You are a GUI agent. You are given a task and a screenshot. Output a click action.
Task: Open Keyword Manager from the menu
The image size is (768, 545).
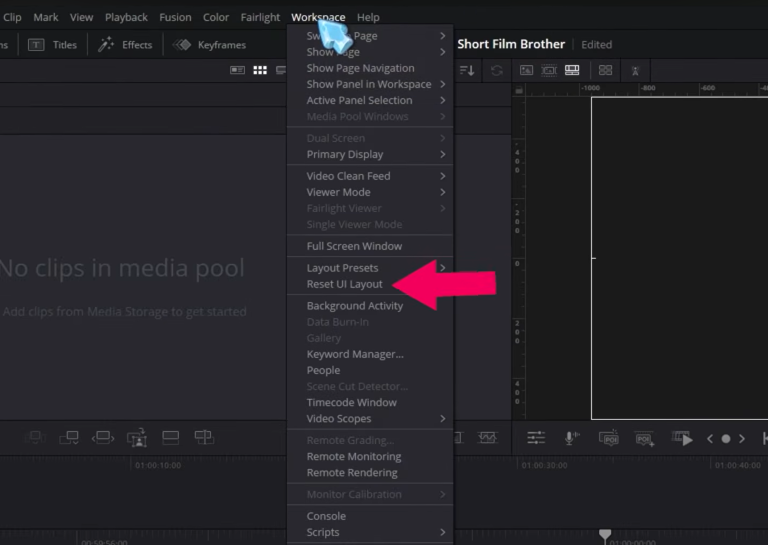tap(370, 354)
